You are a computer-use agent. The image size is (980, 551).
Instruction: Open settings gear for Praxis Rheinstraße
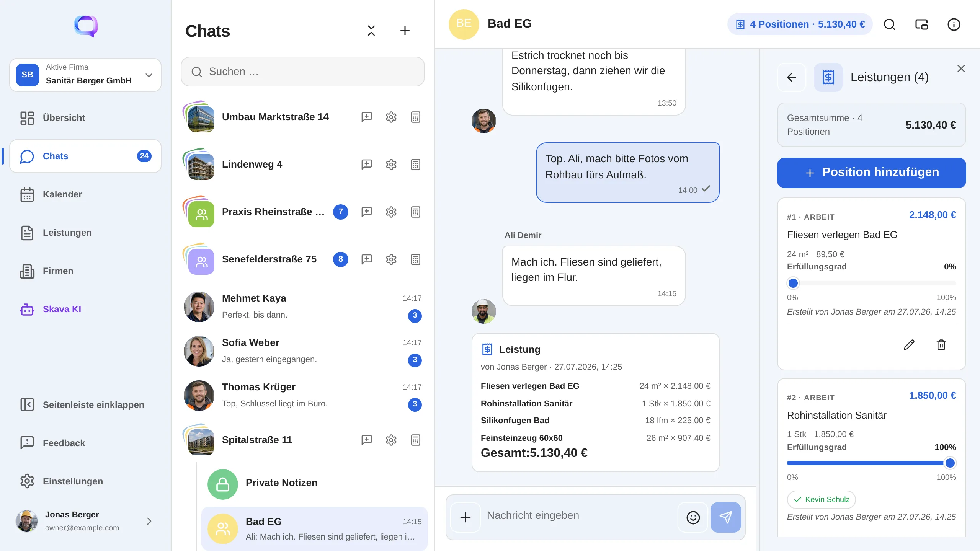pyautogui.click(x=391, y=212)
